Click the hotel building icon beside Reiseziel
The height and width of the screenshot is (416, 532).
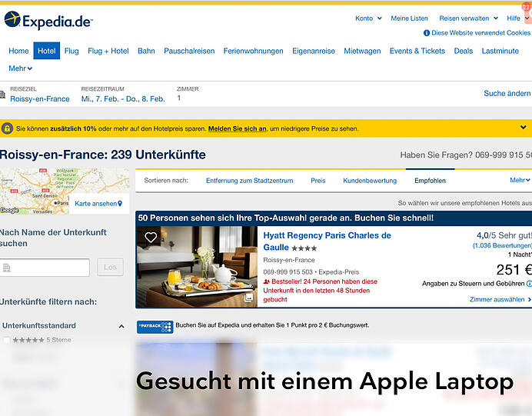[2, 95]
